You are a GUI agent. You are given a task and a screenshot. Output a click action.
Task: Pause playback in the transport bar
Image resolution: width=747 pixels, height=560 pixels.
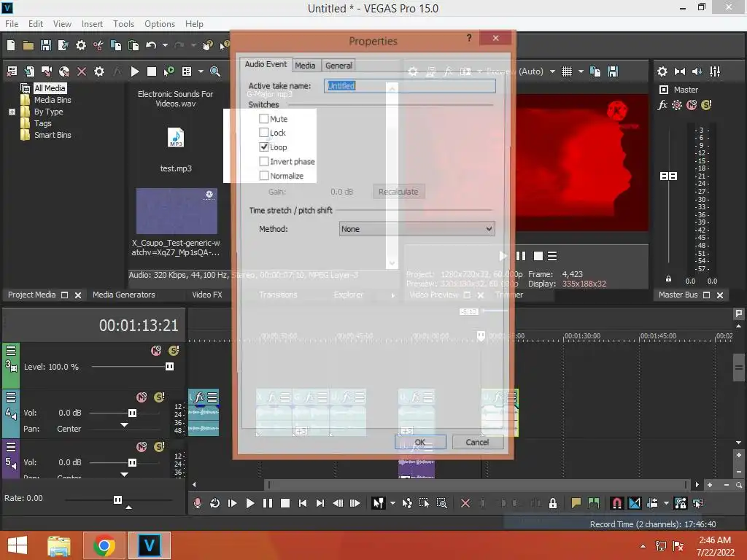[x=267, y=503]
